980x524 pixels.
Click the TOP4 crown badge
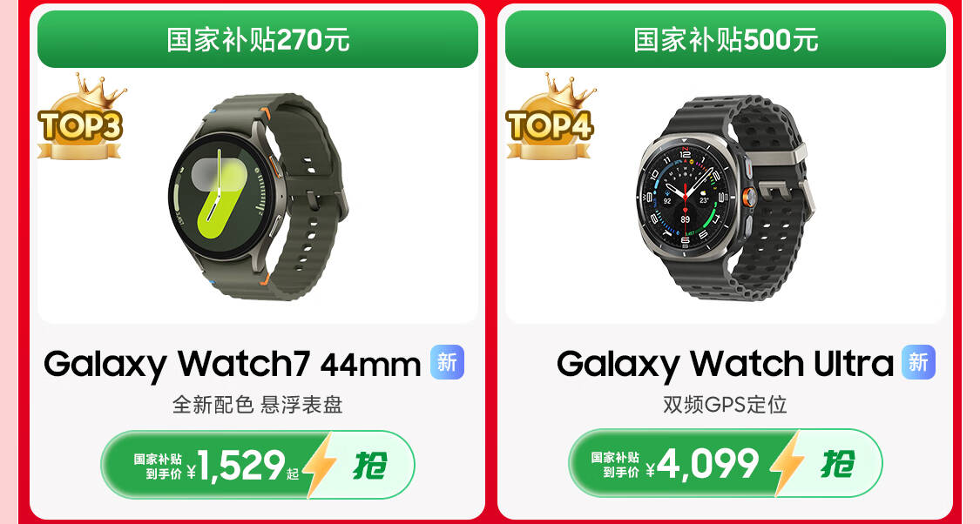(x=550, y=118)
